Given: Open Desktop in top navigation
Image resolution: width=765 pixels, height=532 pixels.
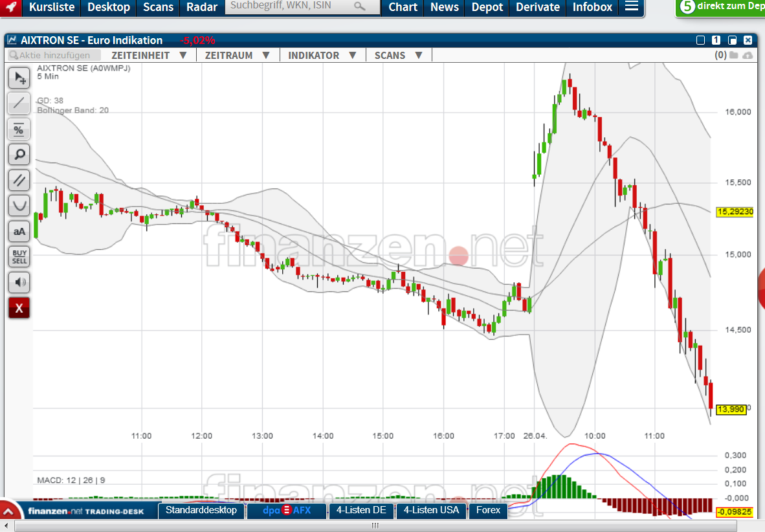Looking at the screenshot, I should [x=109, y=7].
